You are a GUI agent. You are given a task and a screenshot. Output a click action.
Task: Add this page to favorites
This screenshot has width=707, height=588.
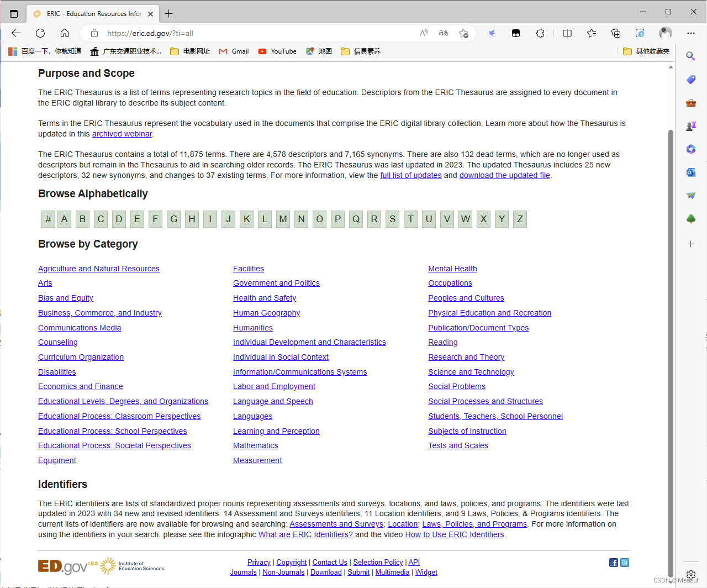pyautogui.click(x=463, y=33)
